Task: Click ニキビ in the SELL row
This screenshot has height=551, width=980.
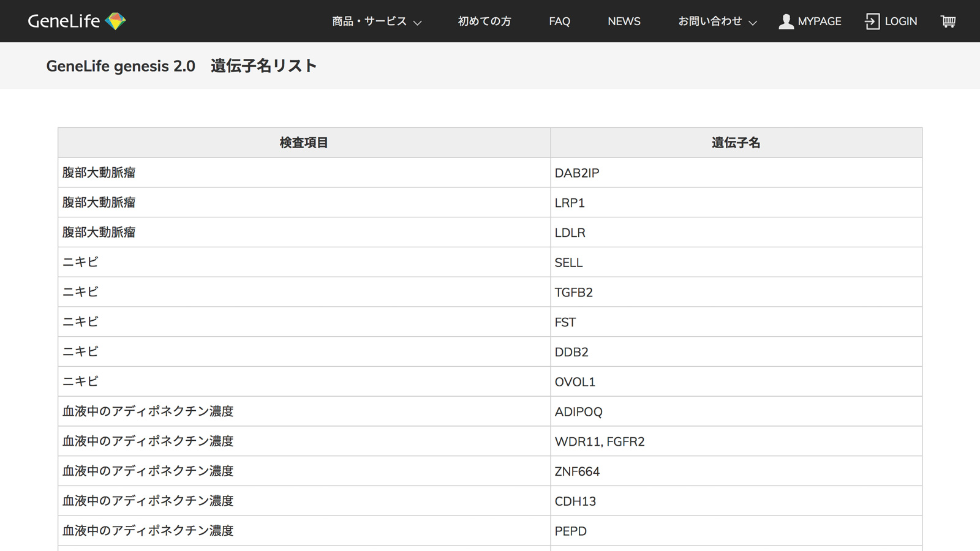Action: tap(80, 262)
